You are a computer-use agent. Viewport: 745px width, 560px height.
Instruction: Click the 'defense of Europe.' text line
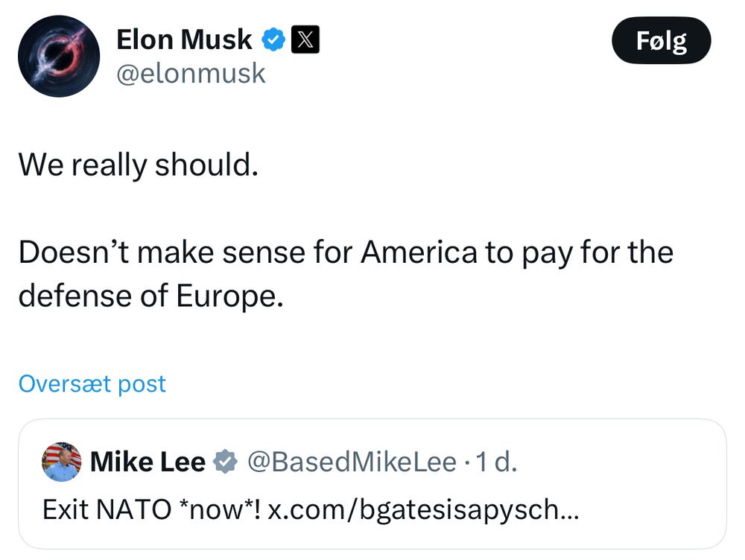[150, 296]
